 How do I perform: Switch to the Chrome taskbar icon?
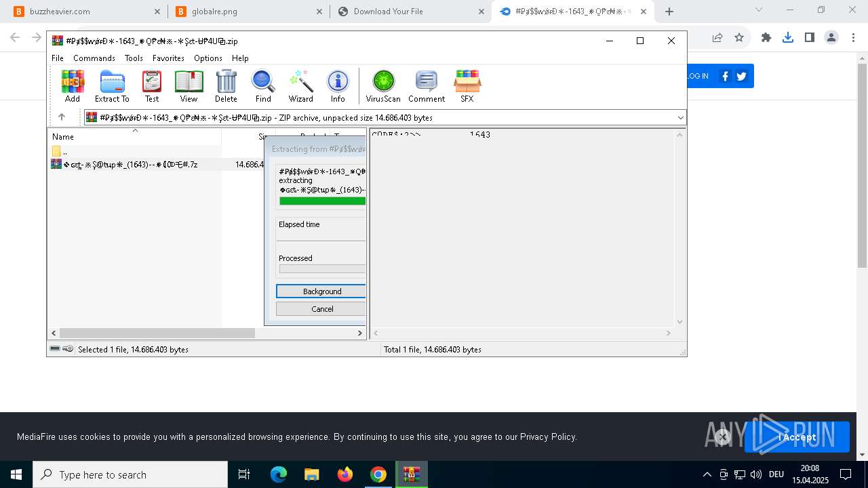(x=378, y=474)
